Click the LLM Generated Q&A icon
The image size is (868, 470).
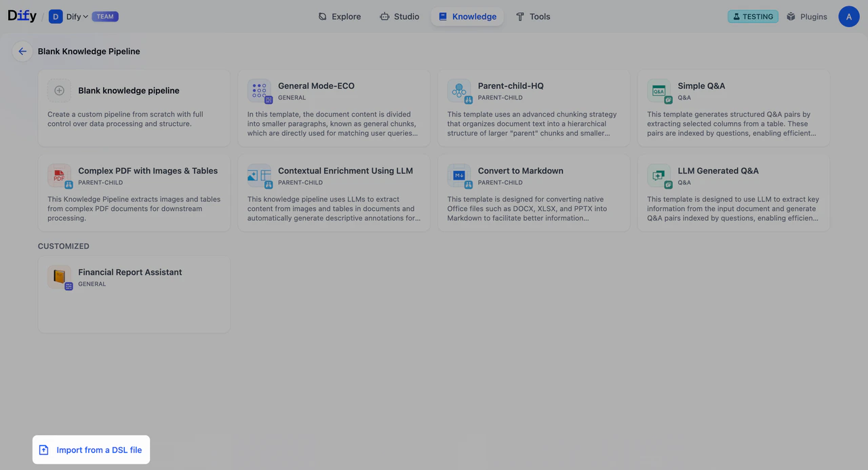coord(659,176)
